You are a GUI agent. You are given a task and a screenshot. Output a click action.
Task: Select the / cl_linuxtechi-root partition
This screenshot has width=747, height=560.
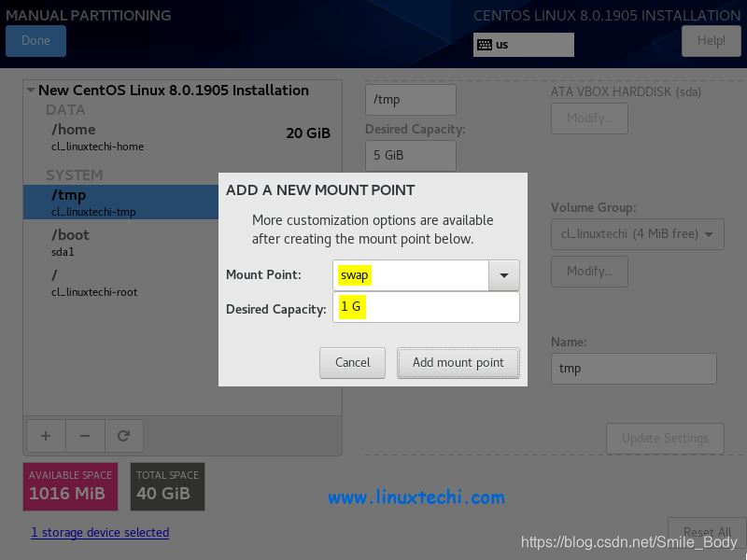(121, 283)
